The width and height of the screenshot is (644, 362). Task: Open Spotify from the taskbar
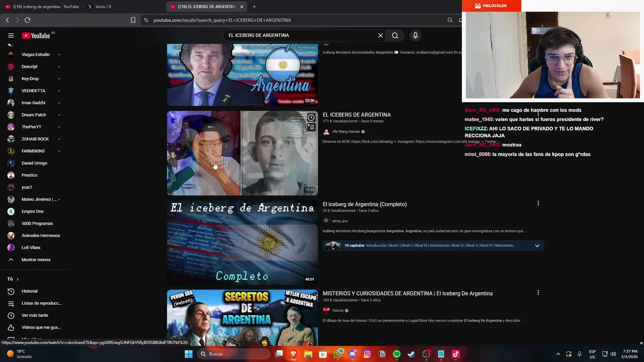click(396, 354)
